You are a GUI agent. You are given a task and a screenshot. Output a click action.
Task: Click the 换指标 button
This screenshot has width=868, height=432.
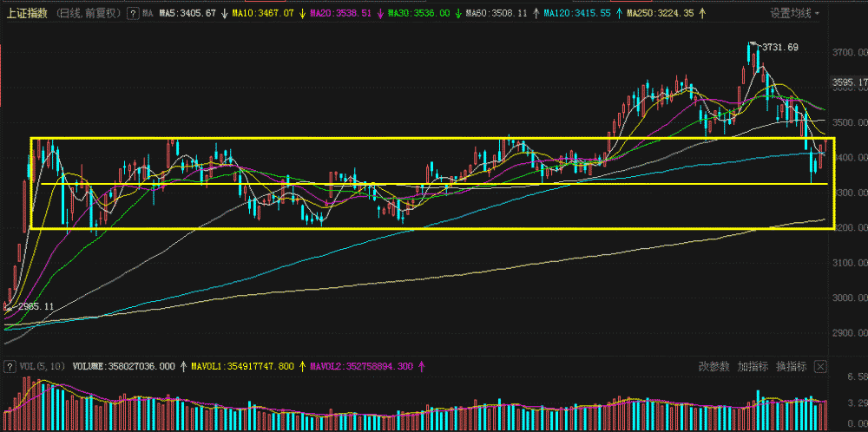(791, 366)
